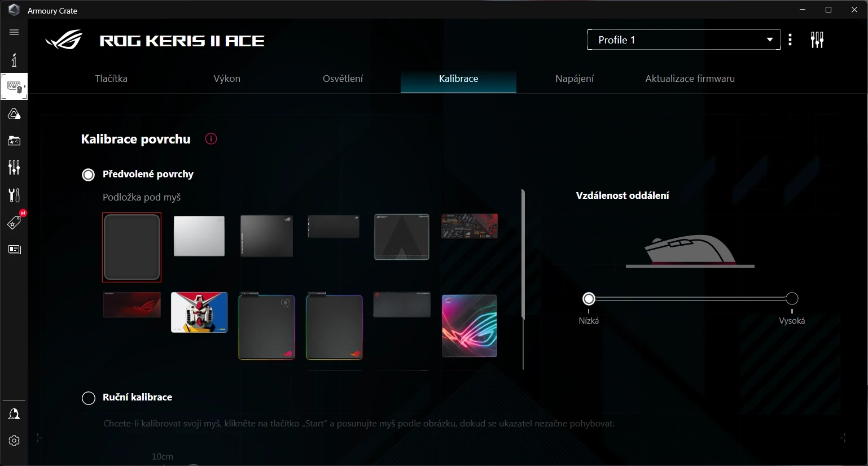Open Featured deals tag icon
868x466 pixels.
[14, 223]
